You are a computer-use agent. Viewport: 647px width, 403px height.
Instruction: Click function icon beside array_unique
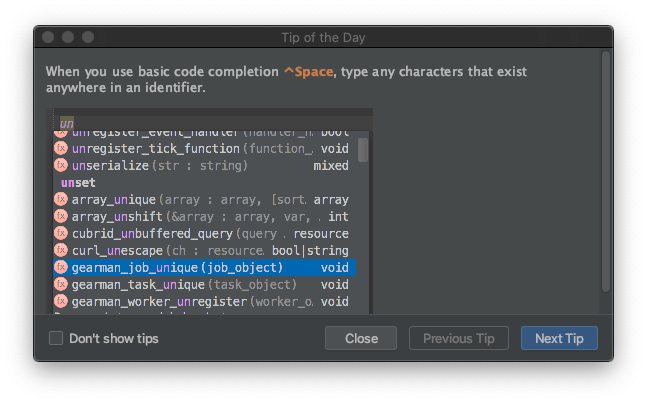pos(61,199)
